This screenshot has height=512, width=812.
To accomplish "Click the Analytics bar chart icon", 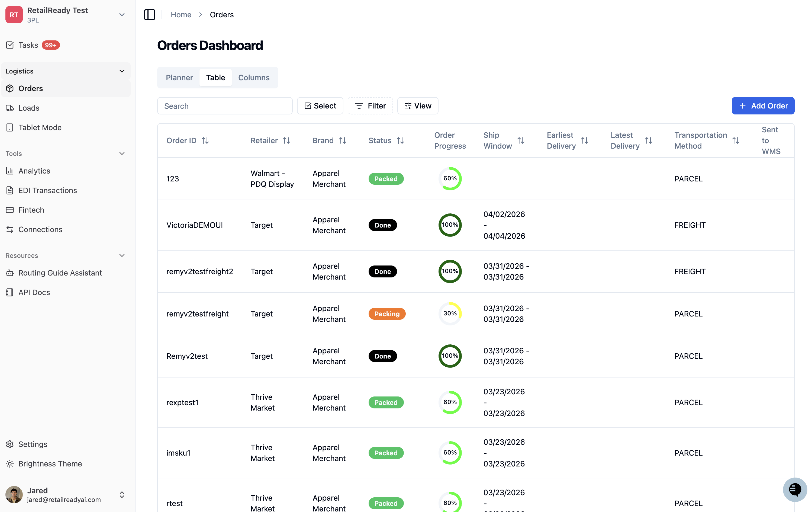I will [x=10, y=171].
